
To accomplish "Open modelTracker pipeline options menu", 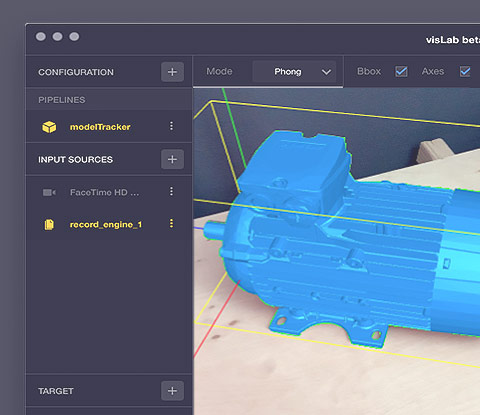I will click(171, 126).
